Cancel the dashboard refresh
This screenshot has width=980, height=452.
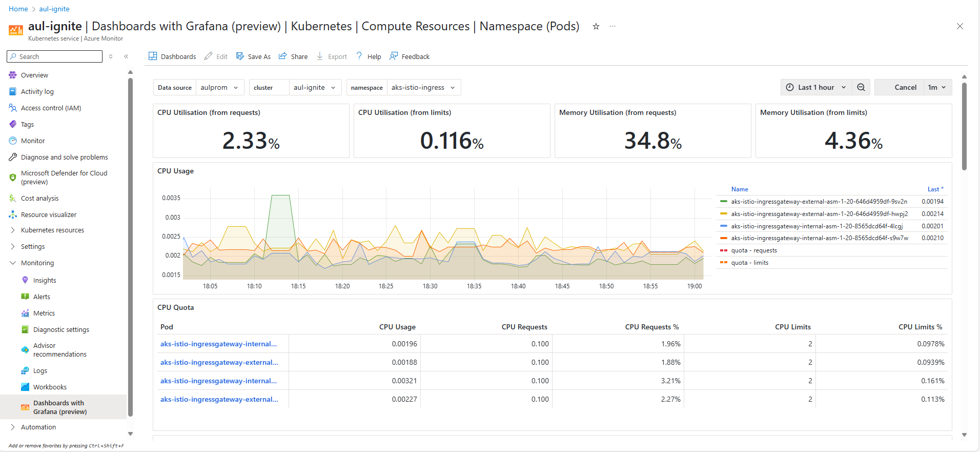tap(905, 87)
